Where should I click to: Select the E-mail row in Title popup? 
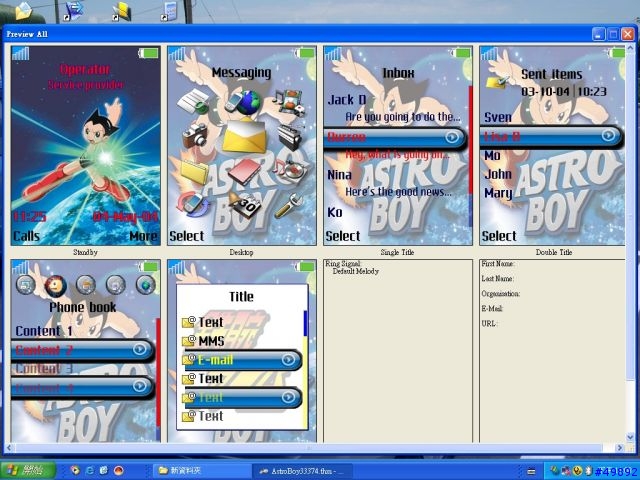pos(243,360)
